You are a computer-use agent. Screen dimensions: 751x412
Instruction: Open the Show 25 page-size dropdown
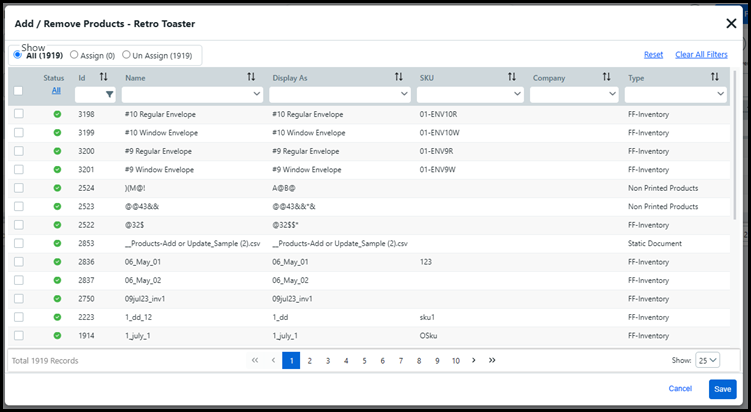[x=706, y=360]
